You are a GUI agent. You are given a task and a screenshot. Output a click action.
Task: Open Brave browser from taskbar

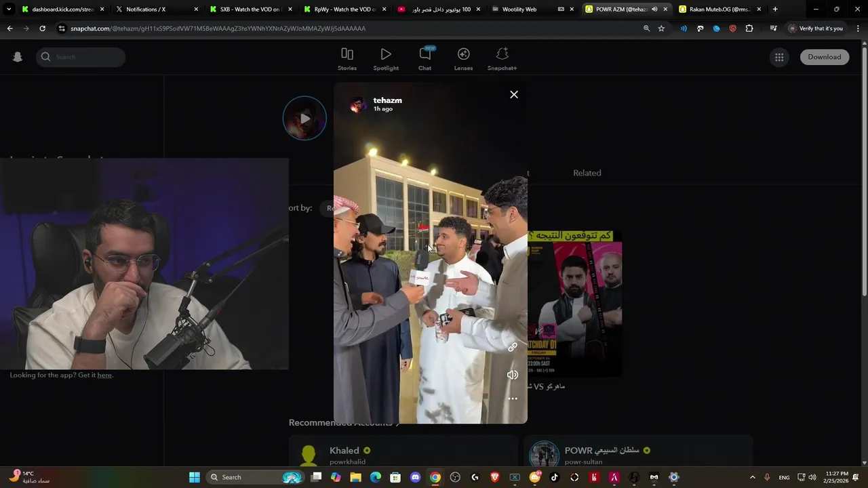(x=494, y=477)
